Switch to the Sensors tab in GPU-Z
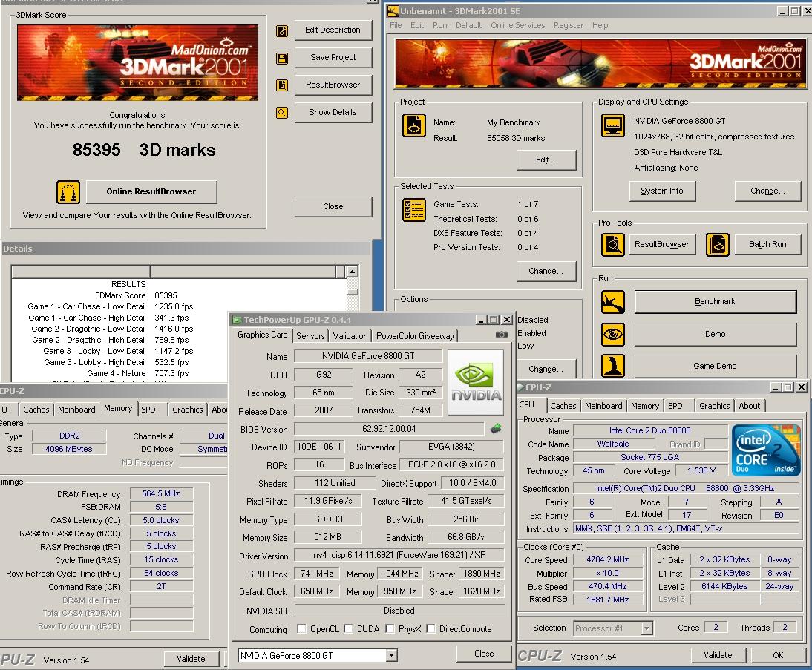 (x=310, y=336)
